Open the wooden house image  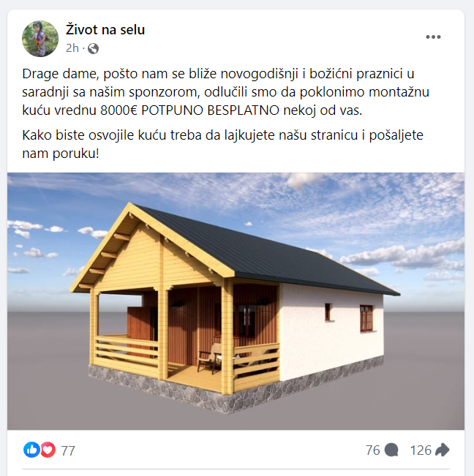(236, 301)
